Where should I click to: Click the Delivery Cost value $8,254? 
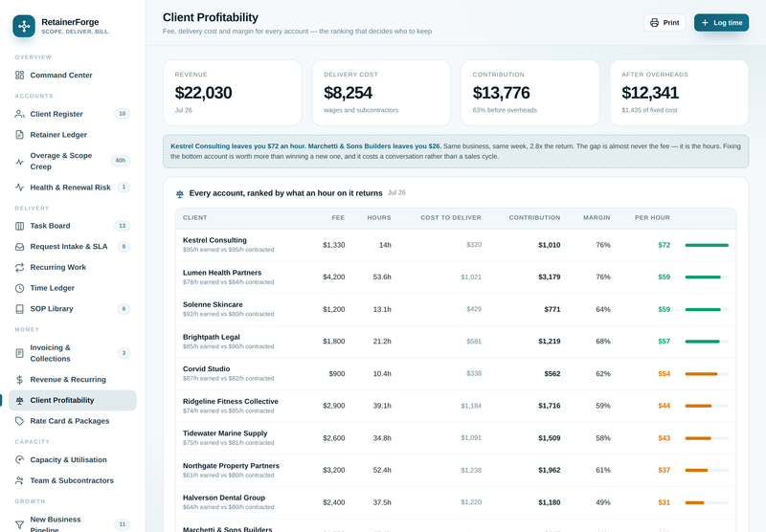click(x=348, y=93)
